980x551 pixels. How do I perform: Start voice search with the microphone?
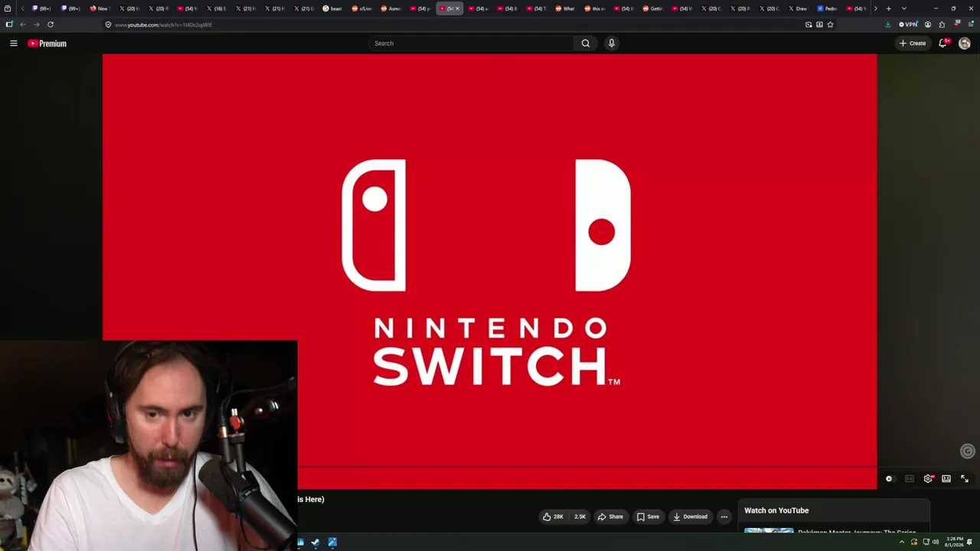coord(611,44)
